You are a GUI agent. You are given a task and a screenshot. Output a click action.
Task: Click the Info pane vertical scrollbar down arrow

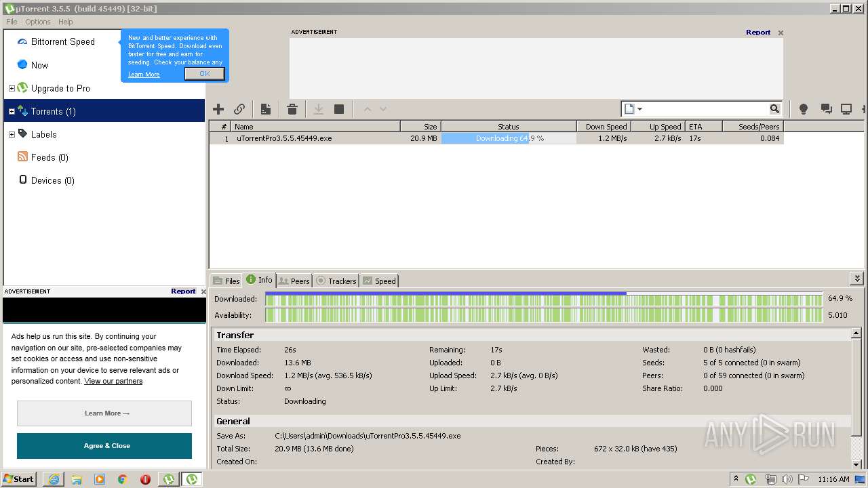click(x=856, y=464)
